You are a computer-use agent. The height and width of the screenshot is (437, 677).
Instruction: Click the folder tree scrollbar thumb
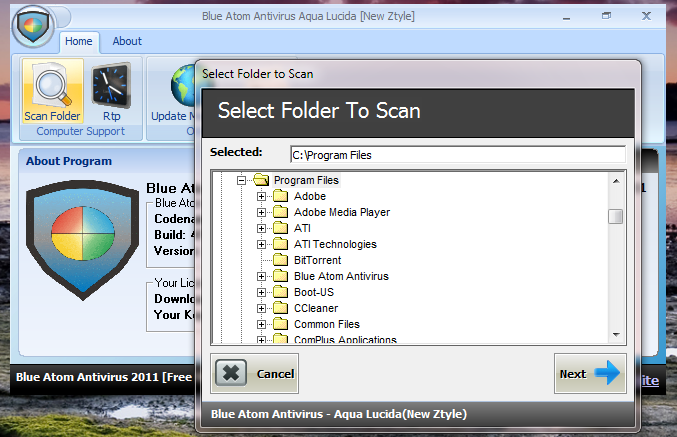[x=616, y=216]
